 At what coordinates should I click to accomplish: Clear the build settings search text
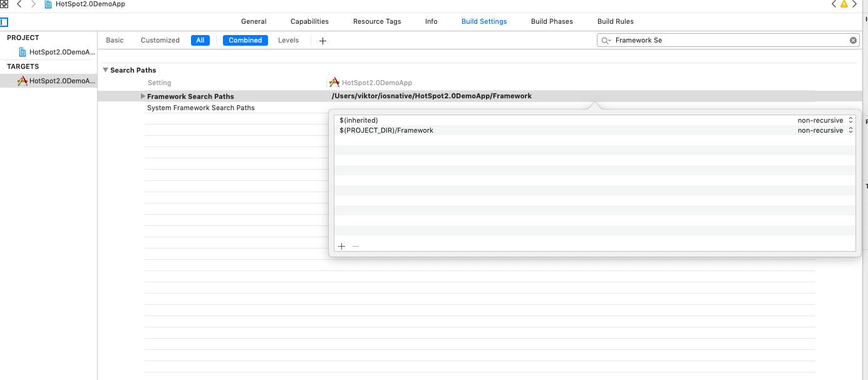pyautogui.click(x=853, y=40)
